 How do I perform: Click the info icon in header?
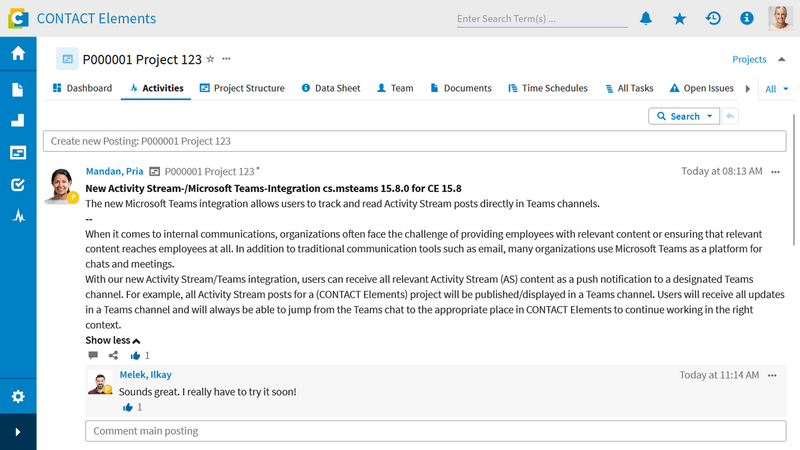[x=746, y=18]
